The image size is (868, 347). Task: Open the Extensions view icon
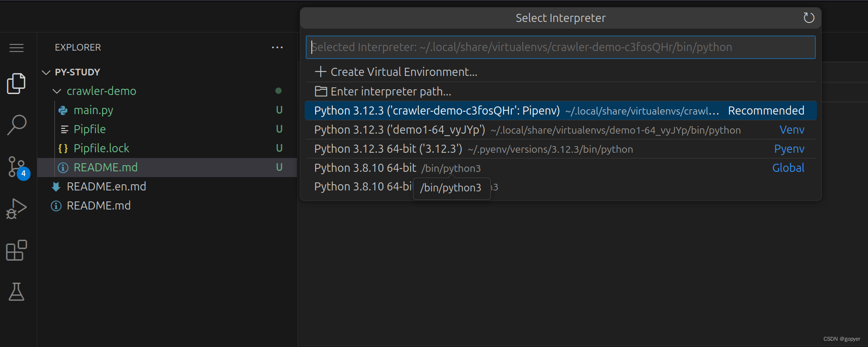[x=16, y=250]
